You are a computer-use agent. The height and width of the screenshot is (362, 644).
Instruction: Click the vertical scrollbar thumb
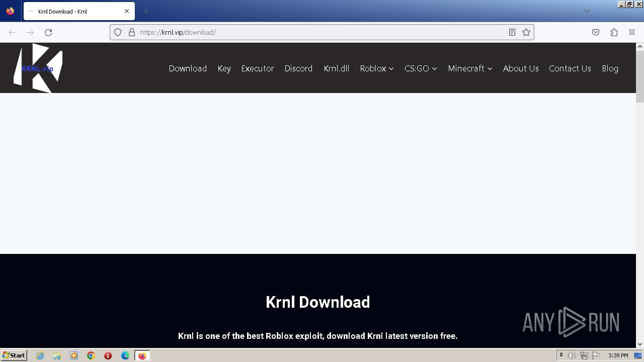coord(640,76)
